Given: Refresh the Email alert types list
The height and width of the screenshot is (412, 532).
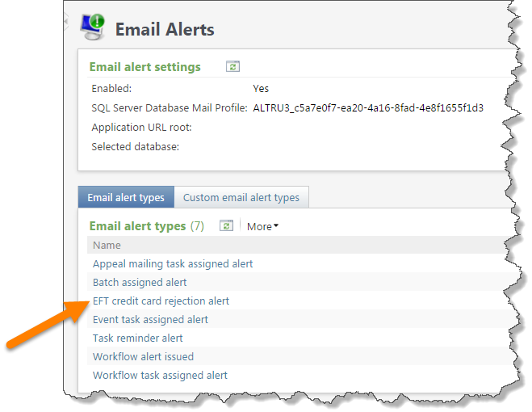Looking at the screenshot, I should (x=226, y=225).
